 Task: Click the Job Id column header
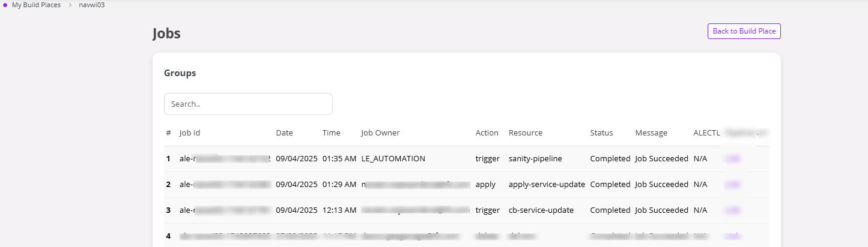(190, 132)
